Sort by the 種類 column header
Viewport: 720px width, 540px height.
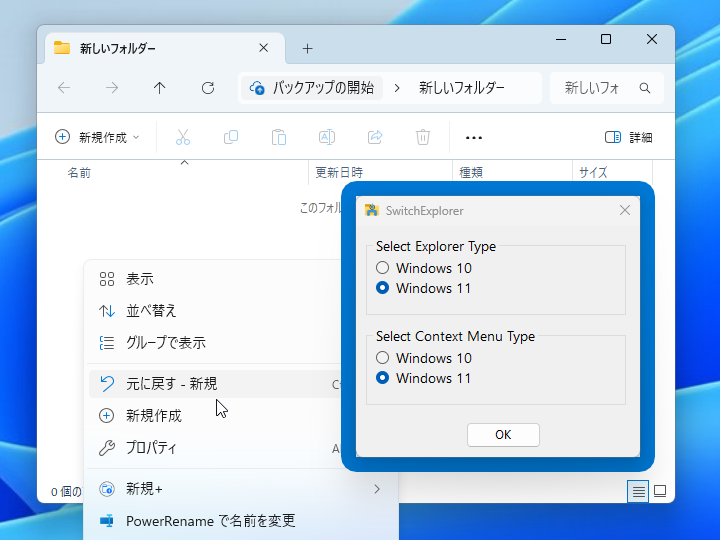click(x=471, y=173)
